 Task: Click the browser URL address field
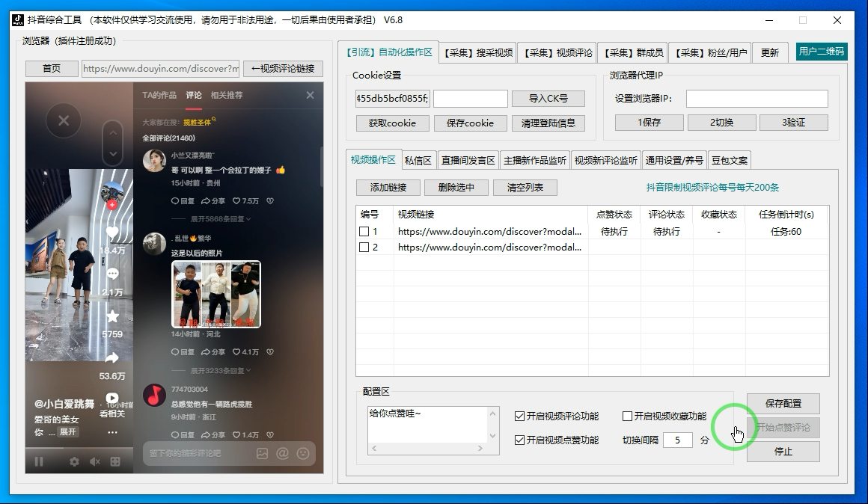pos(161,69)
